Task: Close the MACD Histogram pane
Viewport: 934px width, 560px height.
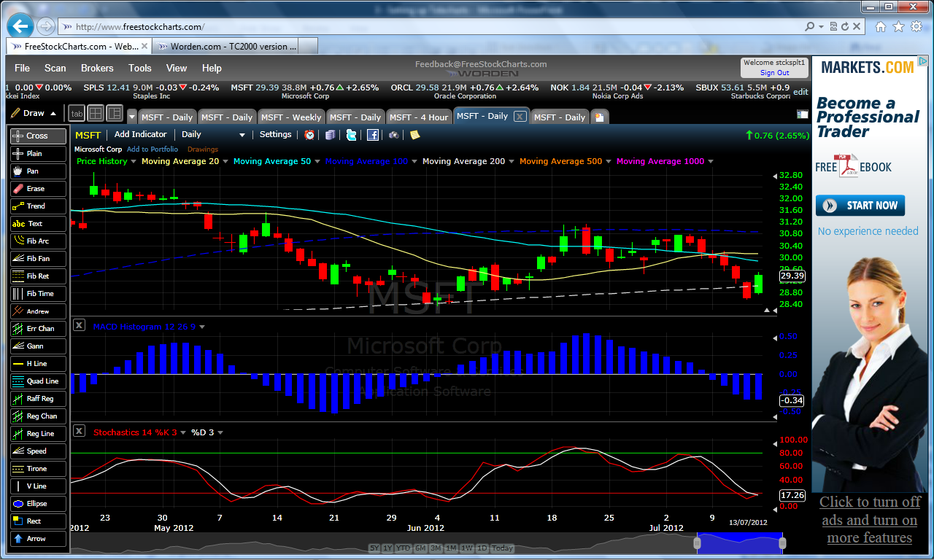Action: (x=80, y=326)
